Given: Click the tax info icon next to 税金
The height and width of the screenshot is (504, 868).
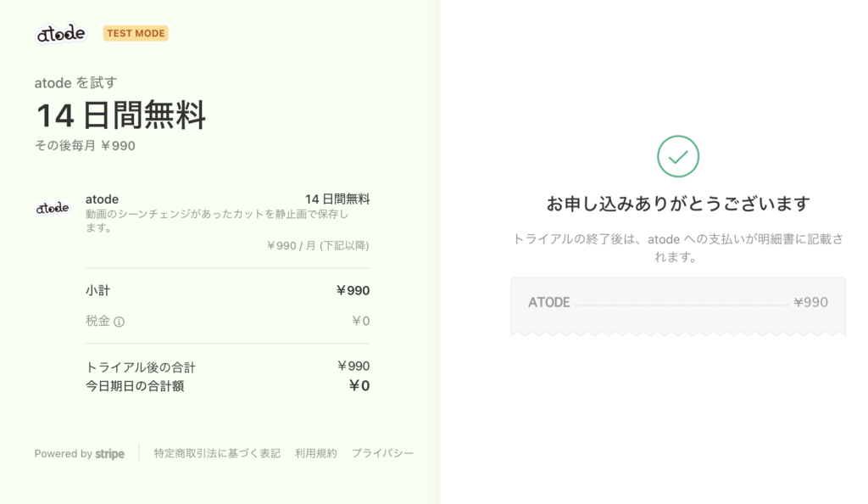Looking at the screenshot, I should point(119,322).
